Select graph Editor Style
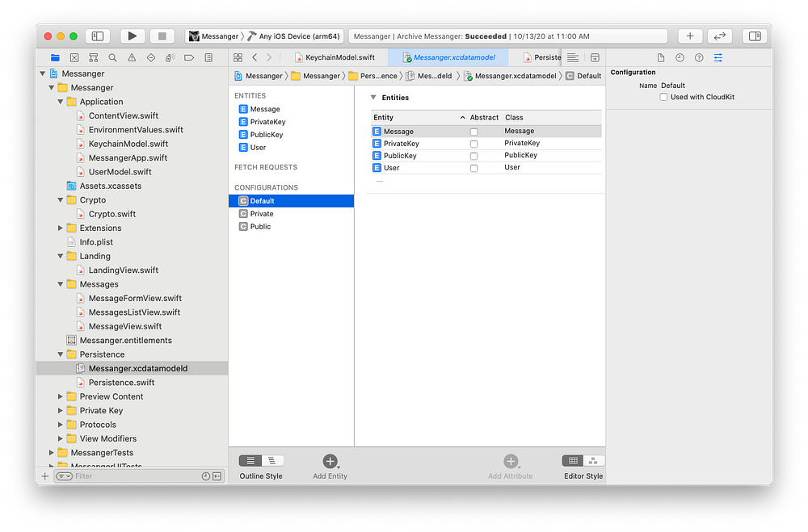 [x=593, y=460]
